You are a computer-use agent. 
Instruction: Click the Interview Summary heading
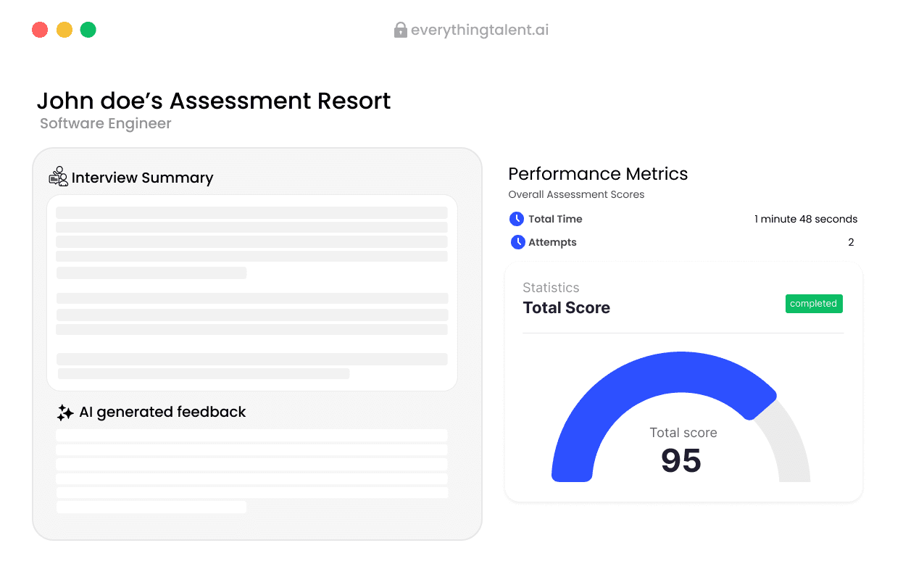click(x=142, y=178)
